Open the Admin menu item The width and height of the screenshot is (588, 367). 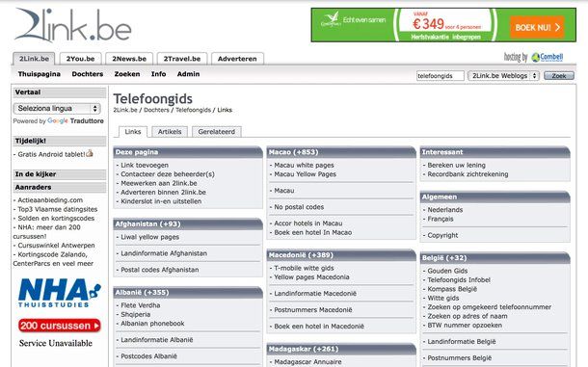188,74
